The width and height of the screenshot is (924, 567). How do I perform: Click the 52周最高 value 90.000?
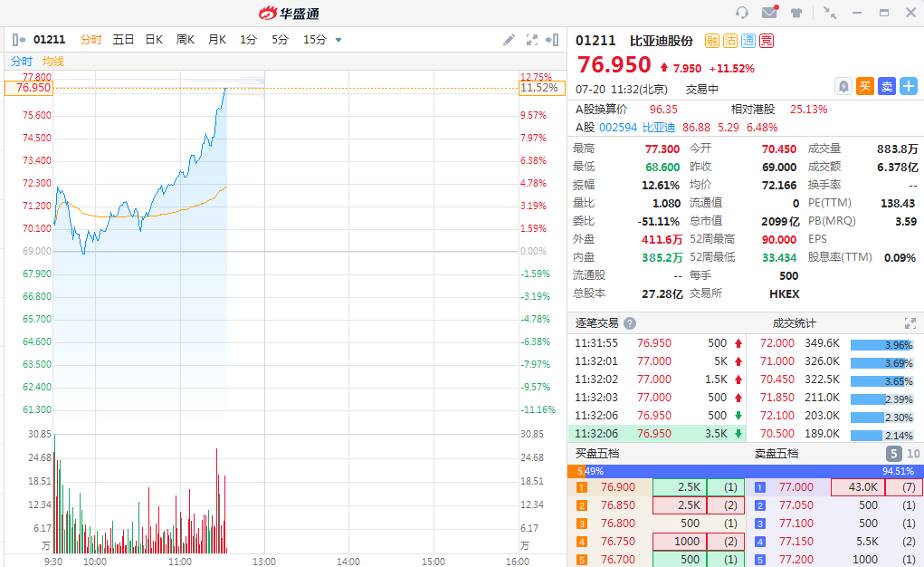click(778, 239)
